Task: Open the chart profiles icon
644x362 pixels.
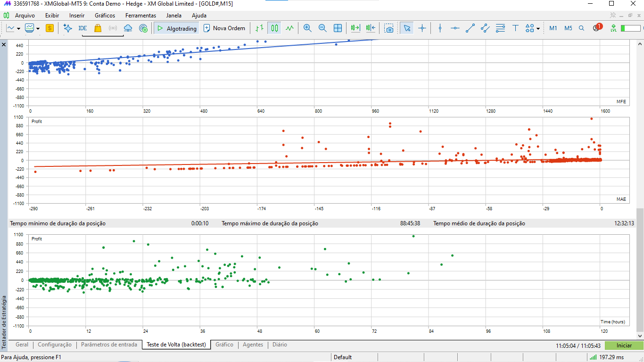Action: click(30, 28)
